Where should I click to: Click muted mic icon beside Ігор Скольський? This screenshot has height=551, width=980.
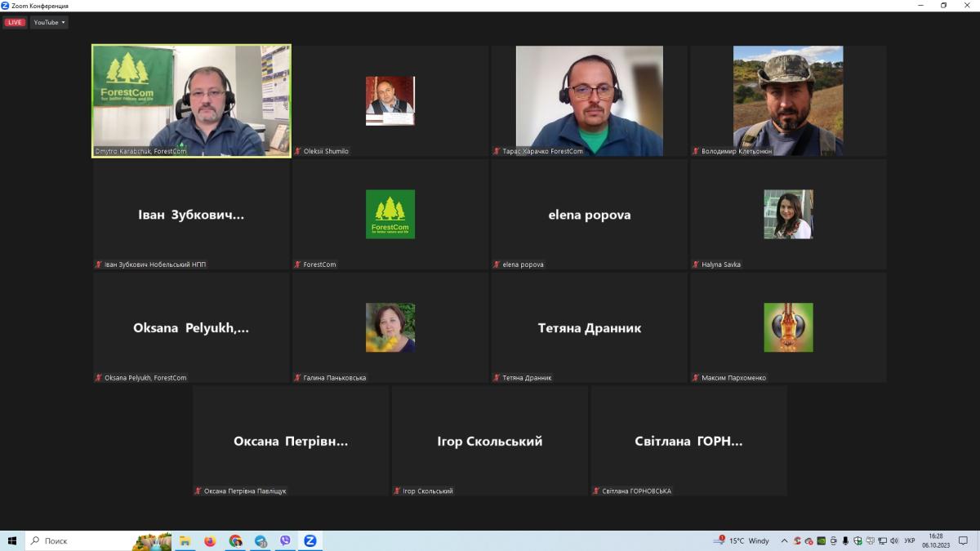398,491
